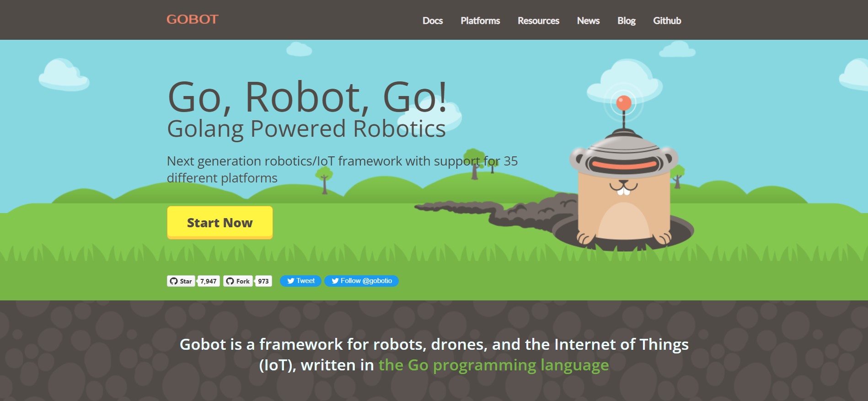Open the Docs menu item
The width and height of the screenshot is (868, 401).
point(433,21)
